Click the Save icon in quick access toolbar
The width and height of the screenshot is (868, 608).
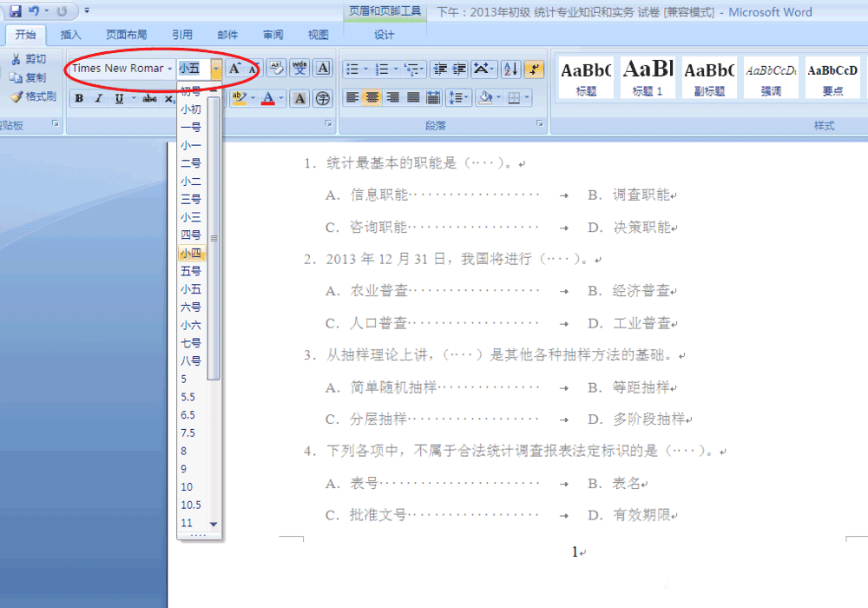16,11
